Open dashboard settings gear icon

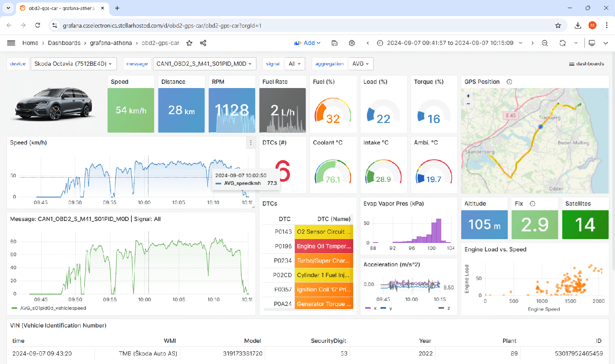(352, 43)
